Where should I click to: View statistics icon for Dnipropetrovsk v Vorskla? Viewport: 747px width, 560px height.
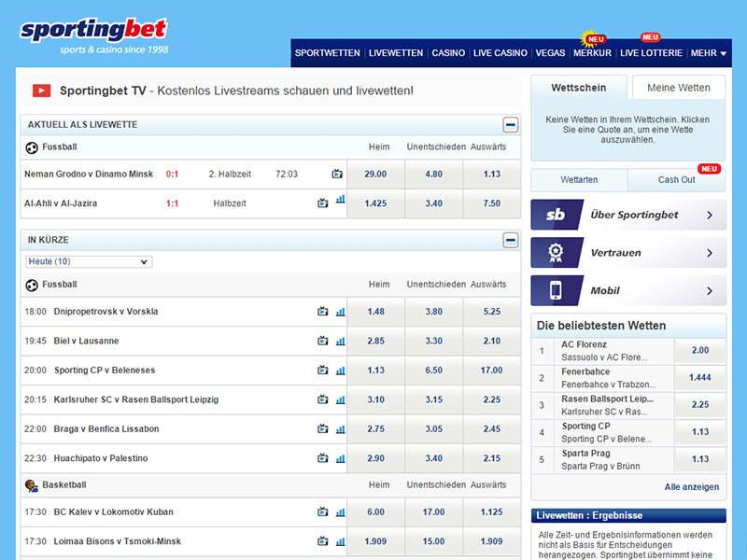coord(340,312)
